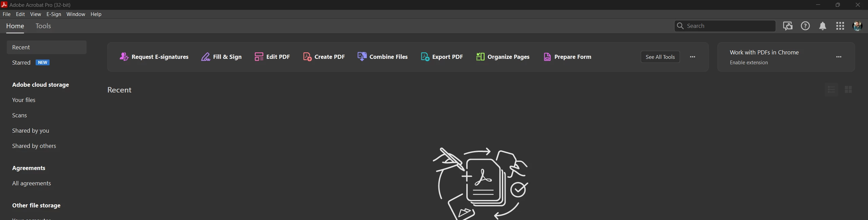Open Starred in the sidebar
Image resolution: width=868 pixels, height=220 pixels.
tap(21, 63)
